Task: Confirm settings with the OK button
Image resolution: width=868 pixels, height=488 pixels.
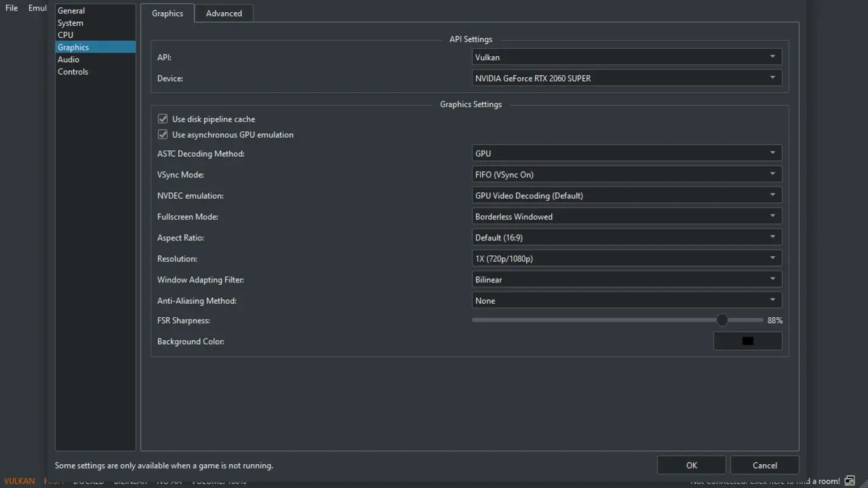Action: click(691, 465)
